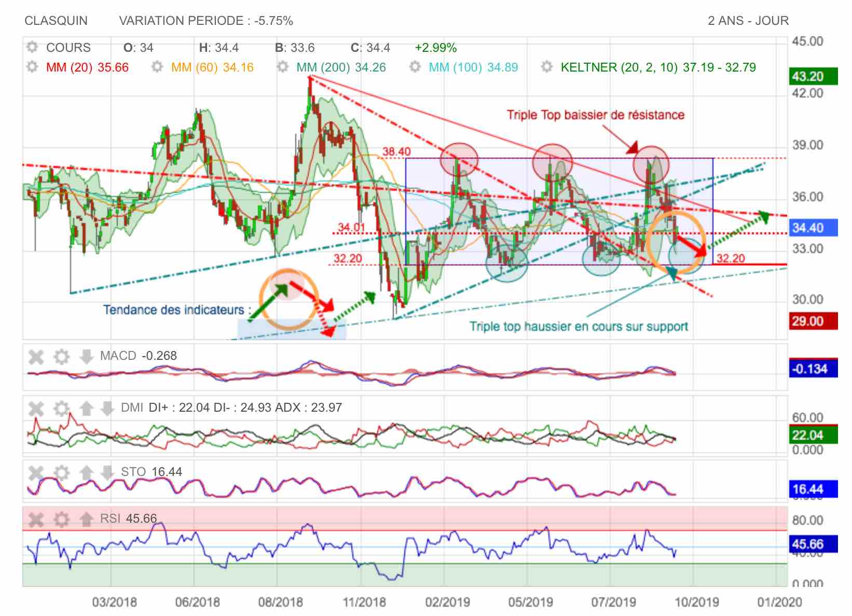Move the STO panel up

coord(86,472)
